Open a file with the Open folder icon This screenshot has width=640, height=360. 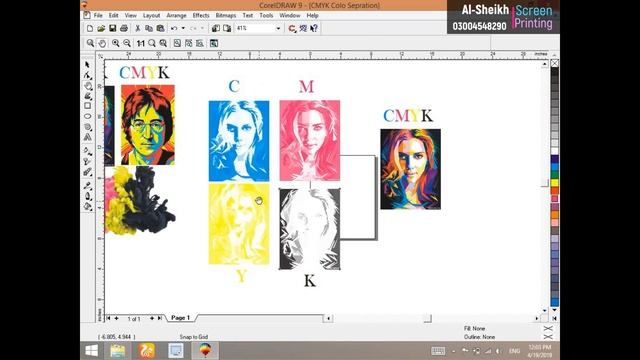click(101, 28)
